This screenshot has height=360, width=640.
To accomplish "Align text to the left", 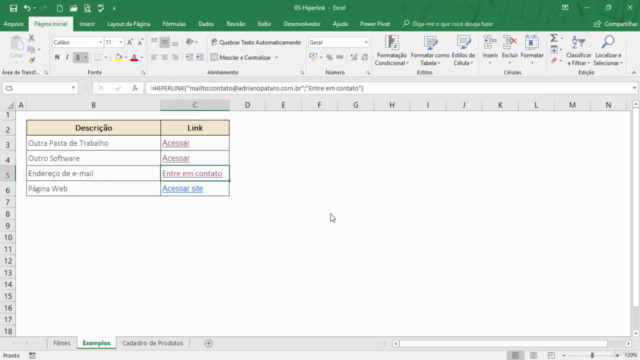I will coord(154,58).
